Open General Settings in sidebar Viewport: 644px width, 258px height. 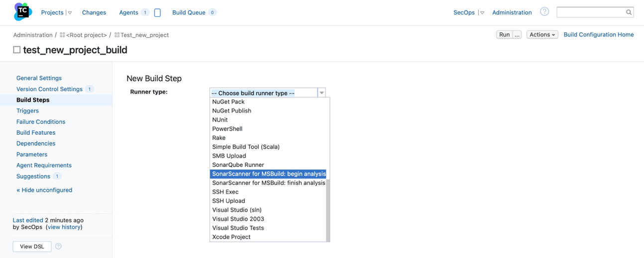[39, 78]
